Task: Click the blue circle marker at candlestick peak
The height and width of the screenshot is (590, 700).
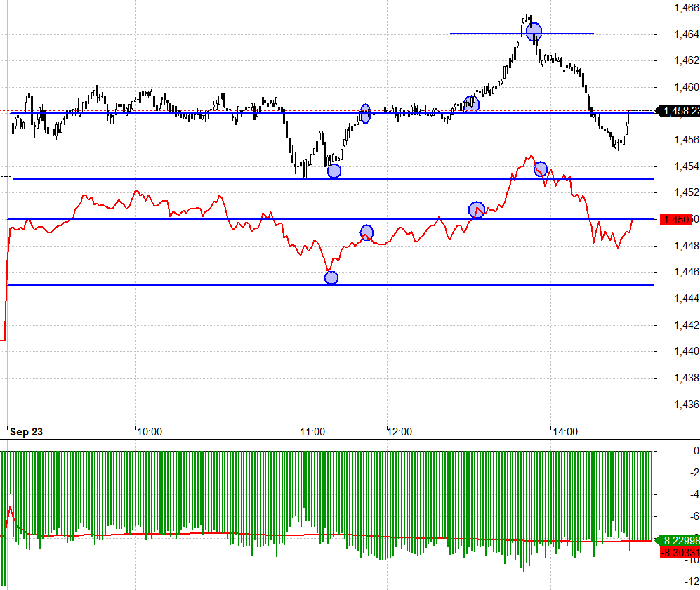Action: pyautogui.click(x=534, y=32)
